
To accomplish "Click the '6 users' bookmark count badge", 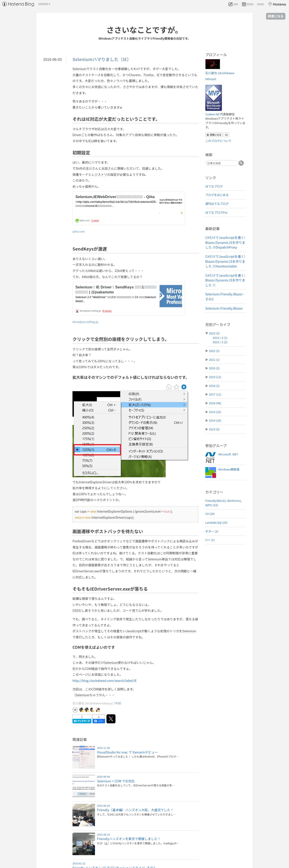I will click(107, 311).
